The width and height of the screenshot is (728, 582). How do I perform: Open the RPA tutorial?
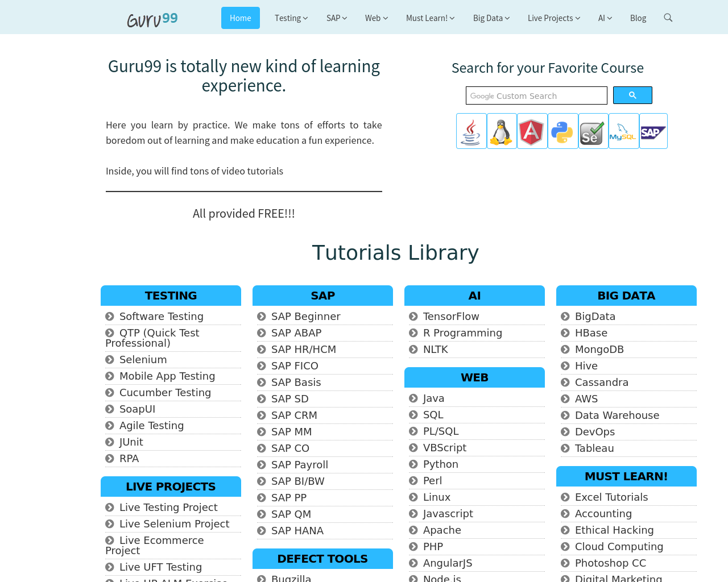coord(129,459)
